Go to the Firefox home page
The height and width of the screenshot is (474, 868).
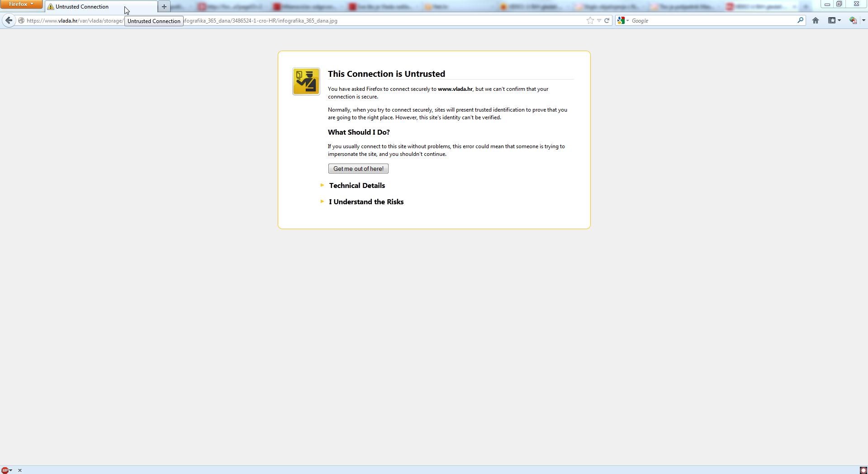tap(816, 21)
